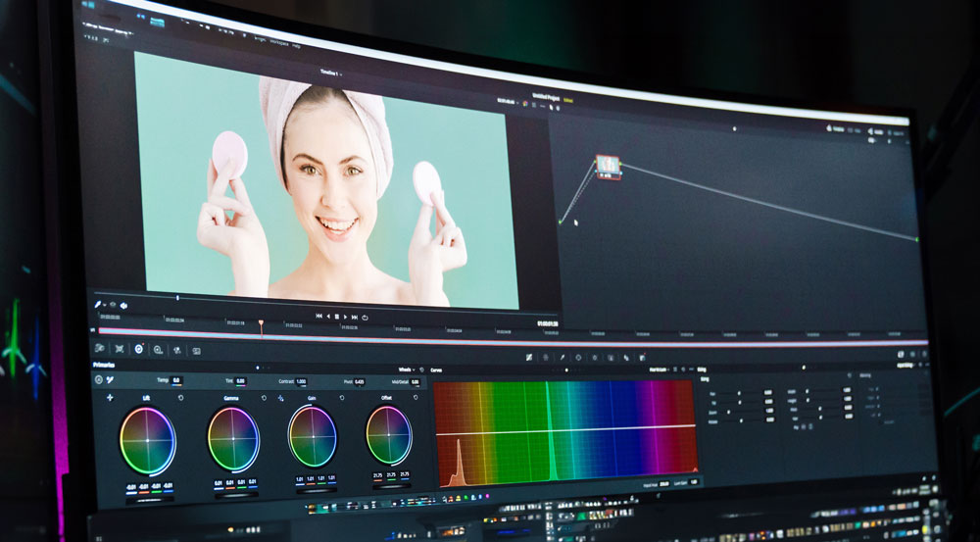Open the Camera Raw palette icon

(99, 348)
